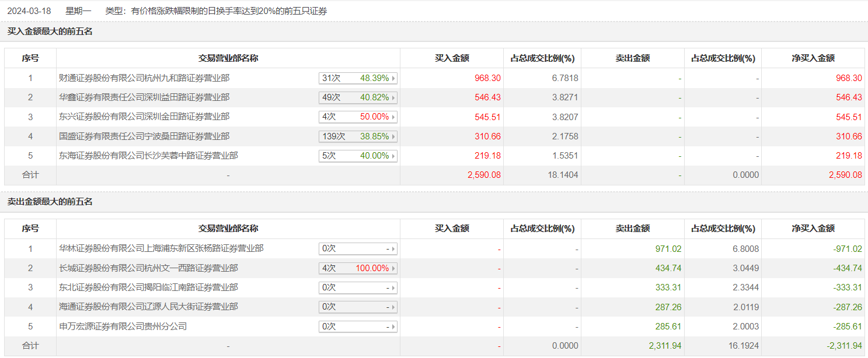Open 长城证券杭州文一西路证券营业部 link
Viewport: 868px width, 358px height.
148,268
